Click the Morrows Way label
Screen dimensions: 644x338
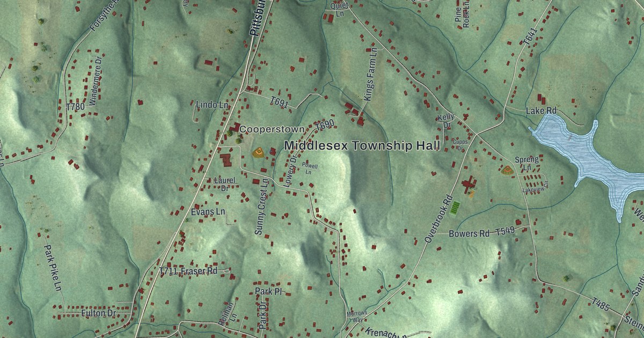tap(356, 316)
